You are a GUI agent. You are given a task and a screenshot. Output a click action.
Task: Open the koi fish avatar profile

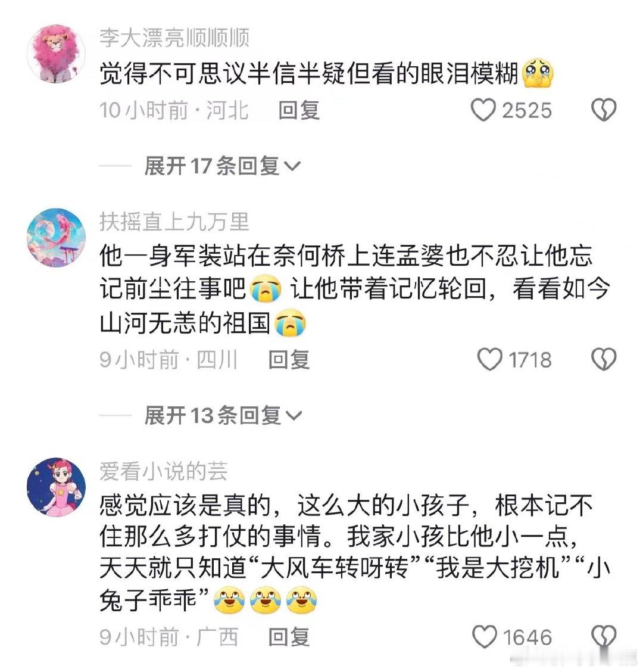(56, 238)
